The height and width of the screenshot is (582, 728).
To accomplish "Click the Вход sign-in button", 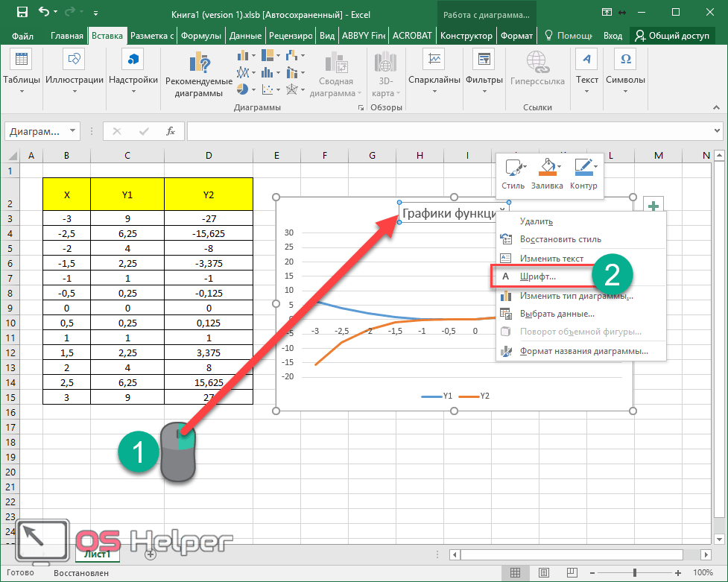I will (613, 36).
